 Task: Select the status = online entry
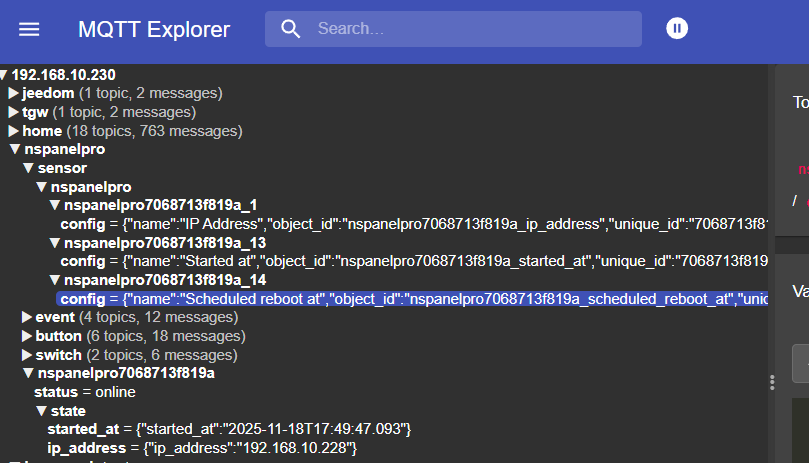coord(85,392)
